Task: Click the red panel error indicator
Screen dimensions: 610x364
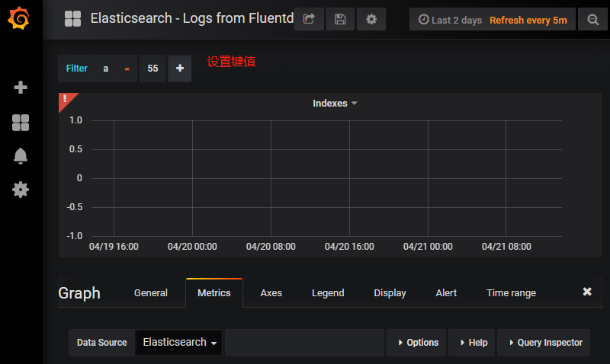Action: 67,101
